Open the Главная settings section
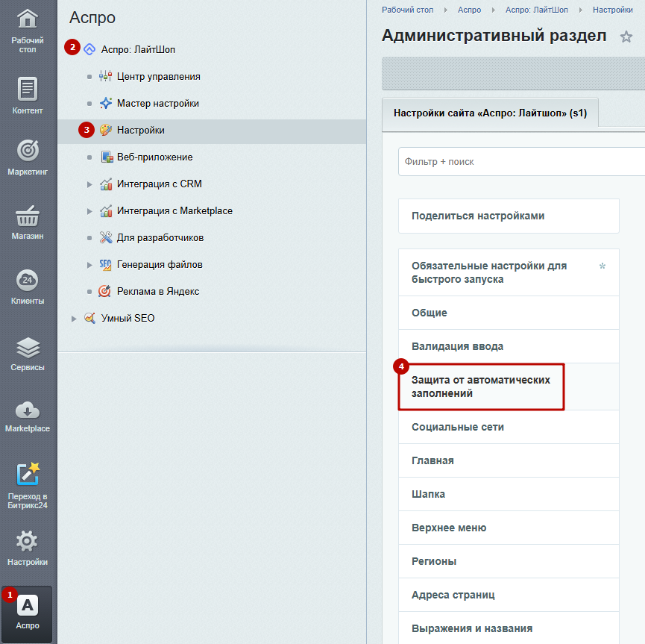The image size is (645, 644). [509, 460]
